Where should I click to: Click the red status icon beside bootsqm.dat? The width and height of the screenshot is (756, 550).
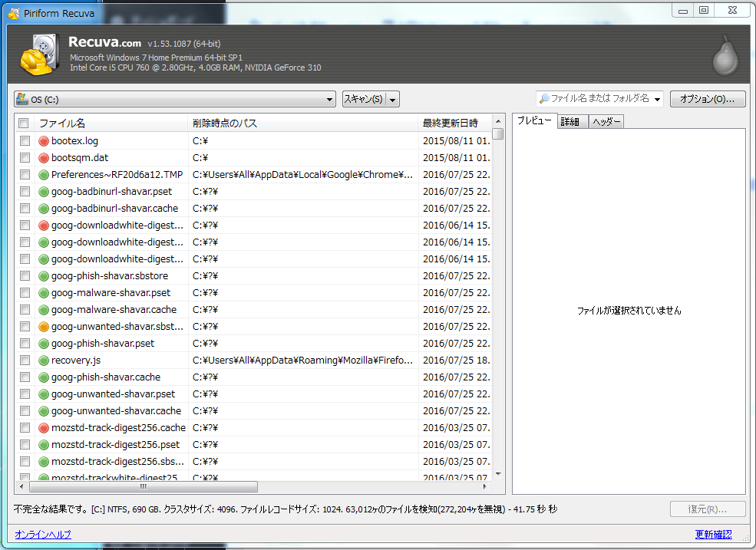[x=44, y=157]
